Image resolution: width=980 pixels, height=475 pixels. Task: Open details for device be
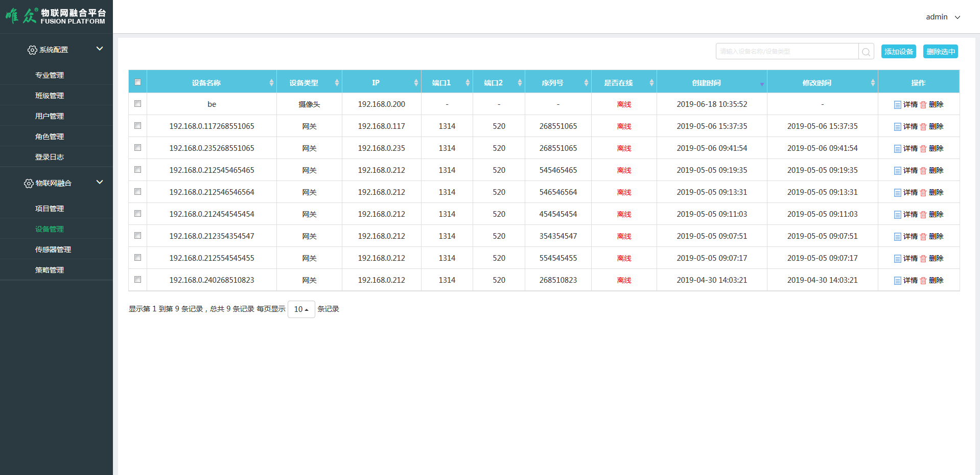point(906,104)
